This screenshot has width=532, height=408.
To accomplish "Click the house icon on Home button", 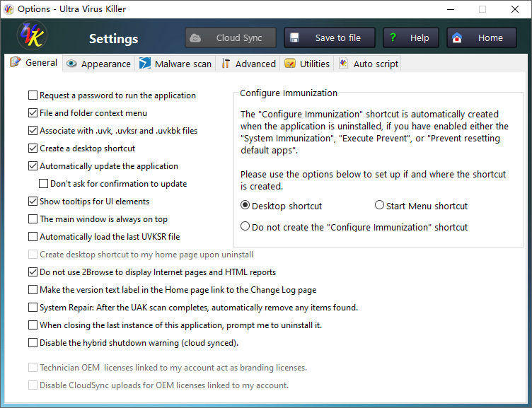I will 457,38.
